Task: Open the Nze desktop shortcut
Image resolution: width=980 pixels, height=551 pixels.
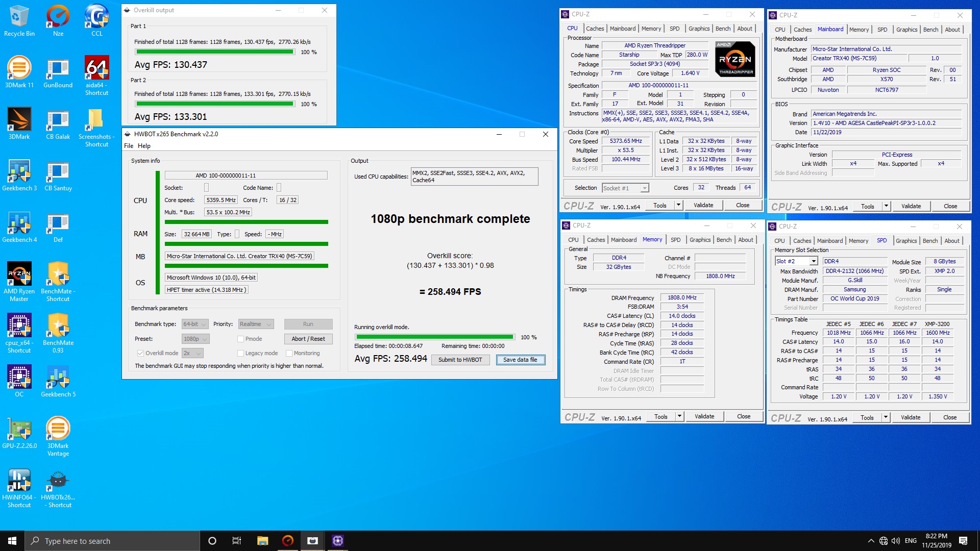Action: 58,20
